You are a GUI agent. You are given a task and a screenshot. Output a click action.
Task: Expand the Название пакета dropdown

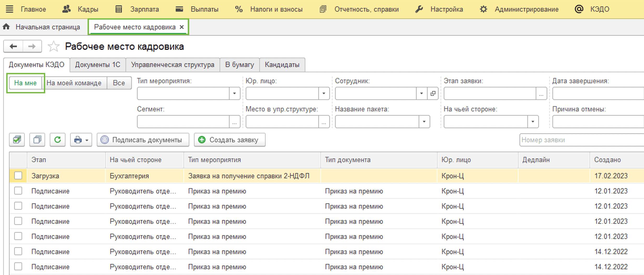424,122
